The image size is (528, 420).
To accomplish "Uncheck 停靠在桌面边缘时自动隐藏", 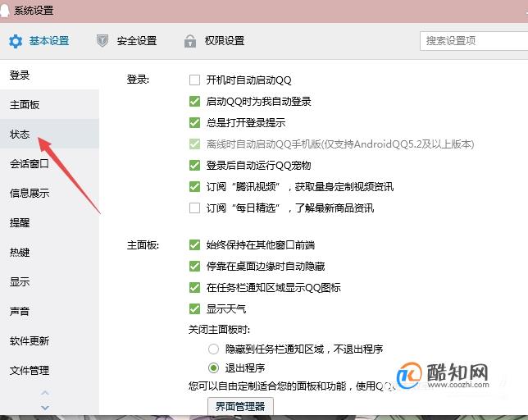I will click(x=194, y=267).
